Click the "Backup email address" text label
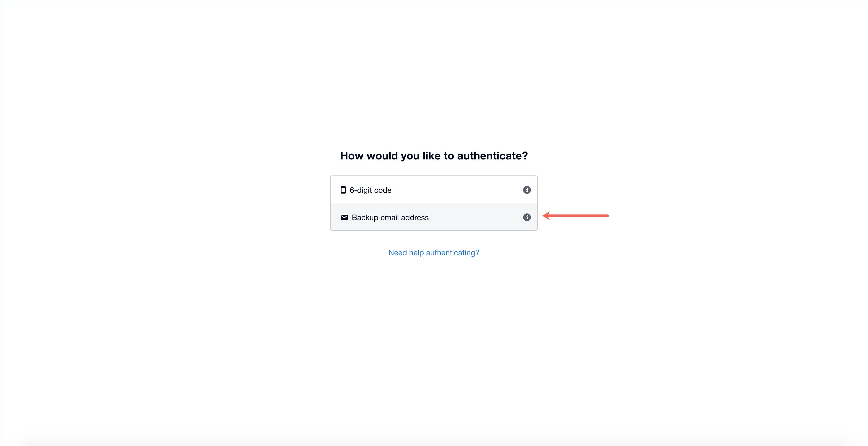 coord(390,218)
